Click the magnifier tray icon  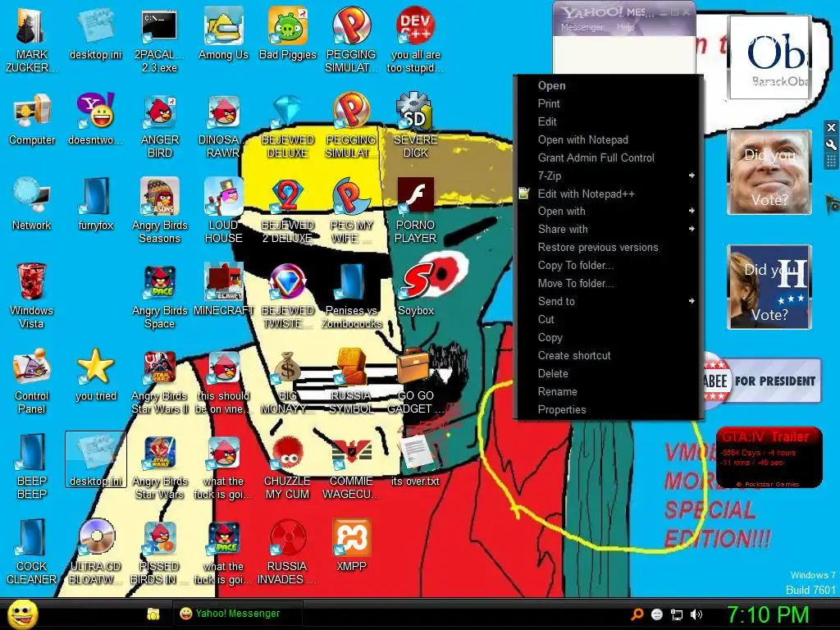637,614
